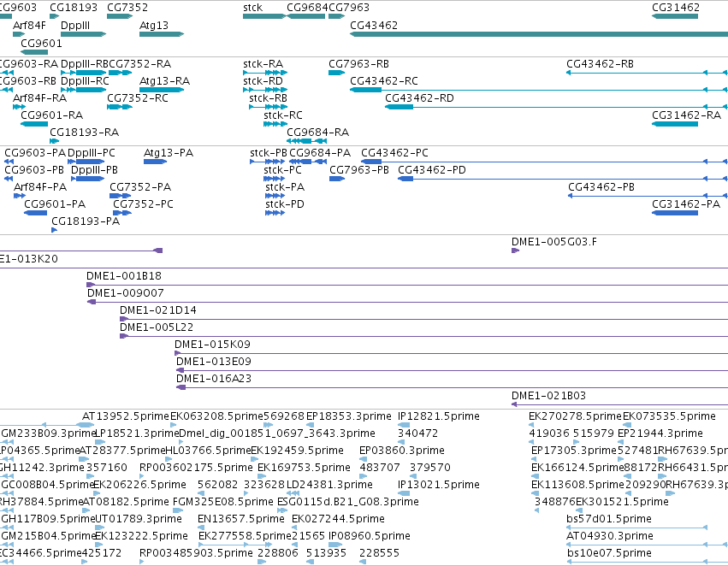This screenshot has height=566, width=728.
Task: Select the CG7963-PB protein label
Action: point(359,170)
